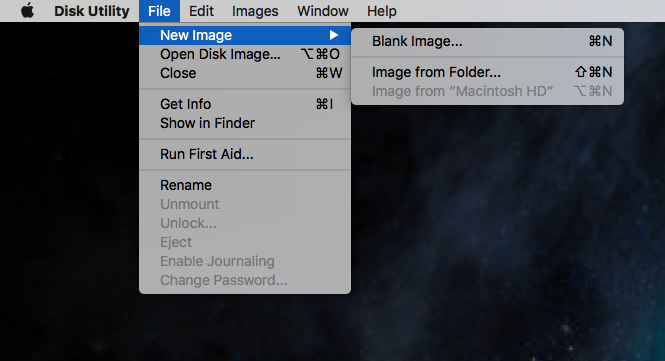Choose Close from the File menu
The image size is (665, 361).
pyautogui.click(x=245, y=73)
